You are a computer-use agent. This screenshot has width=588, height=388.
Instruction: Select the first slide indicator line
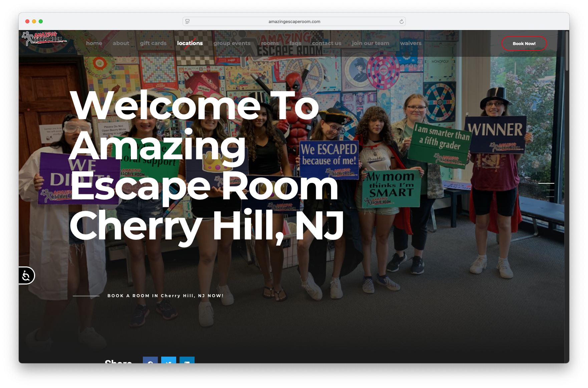546,183
